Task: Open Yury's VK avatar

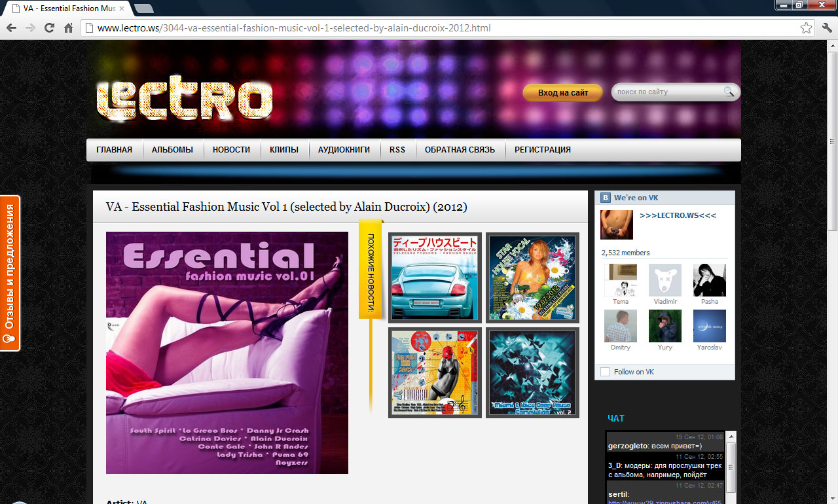Action: click(665, 326)
